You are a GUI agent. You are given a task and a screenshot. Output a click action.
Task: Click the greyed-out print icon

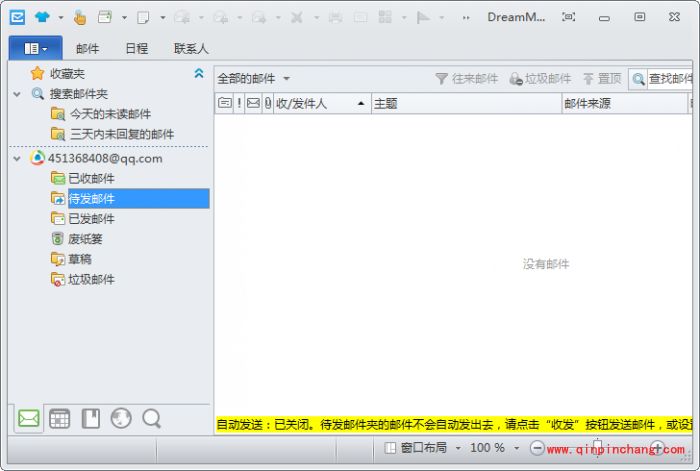pyautogui.click(x=335, y=17)
